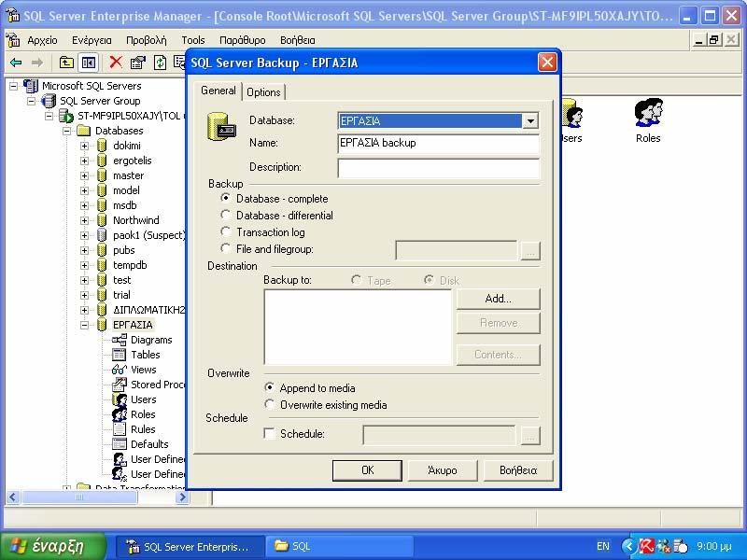Click the Up one level folder icon
Viewport: 747px width, 560px height.
tap(66, 63)
